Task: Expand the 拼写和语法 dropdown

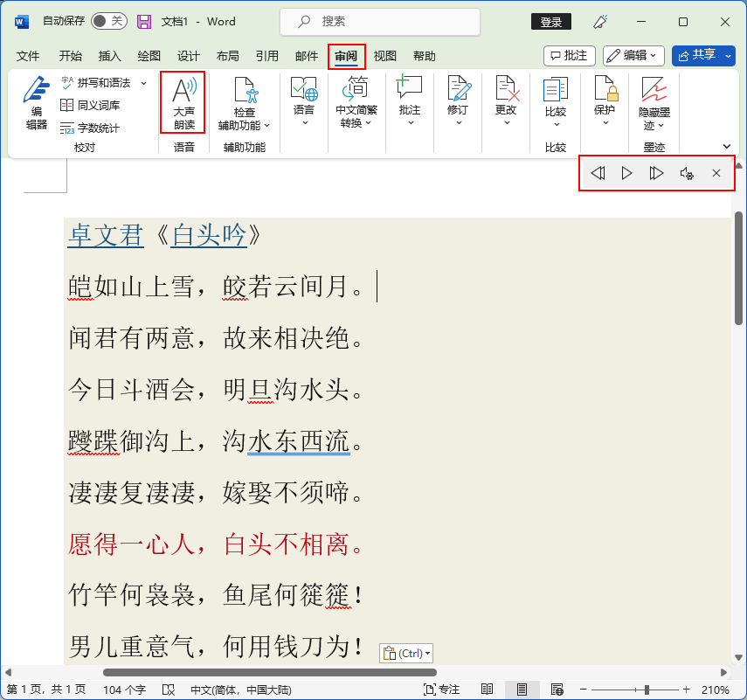Action: coord(142,81)
